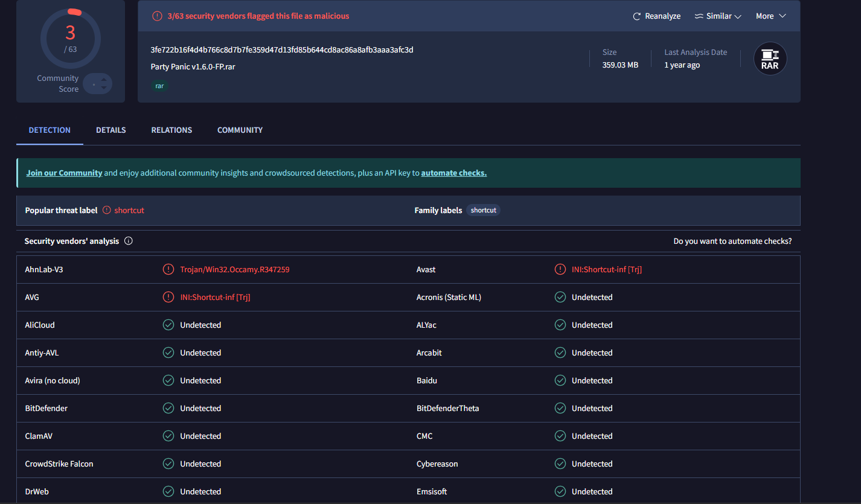Viewport: 861px width, 504px height.
Task: Open the DETAILS tab
Action: tap(111, 130)
